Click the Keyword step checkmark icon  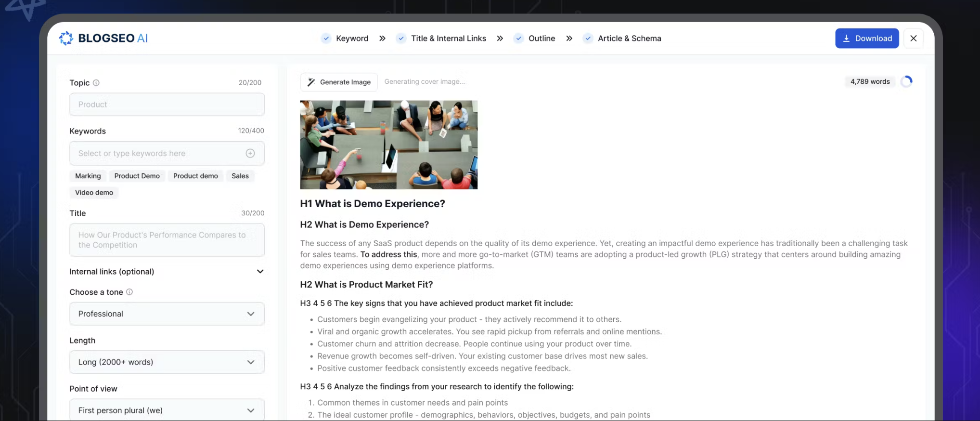[x=326, y=38]
